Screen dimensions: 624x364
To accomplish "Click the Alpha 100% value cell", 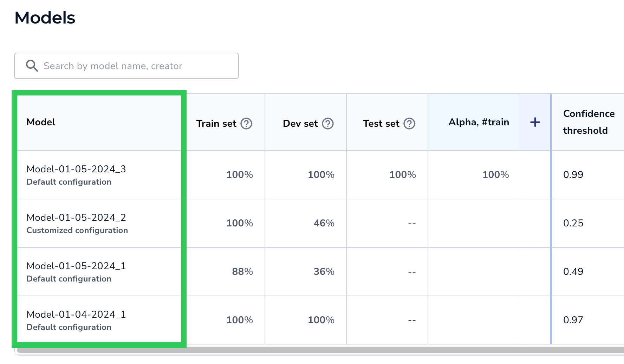I will 495,175.
